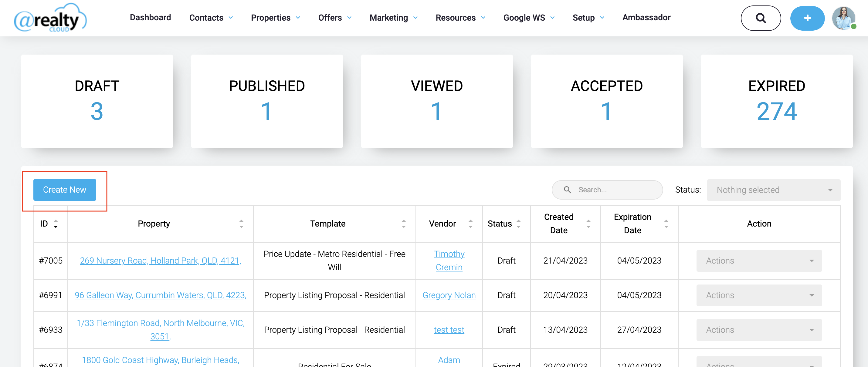The image size is (868, 367).
Task: Open Actions dropdown for proposal #7005
Action: (x=759, y=261)
